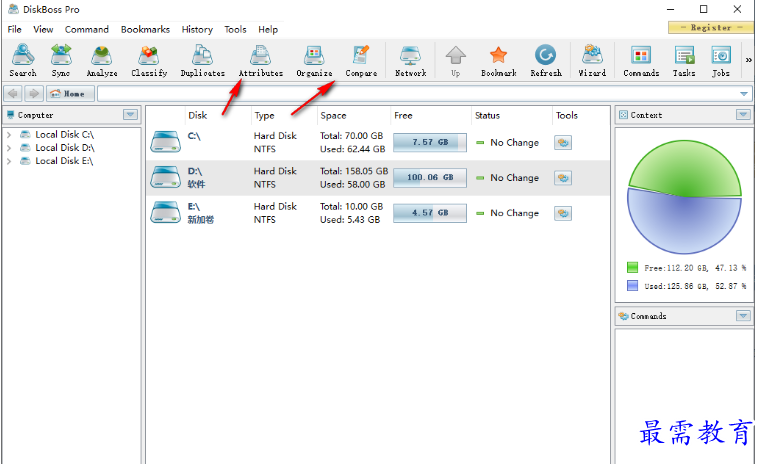Click the 7.57 GB free space bar
The width and height of the screenshot is (761, 464).
point(430,142)
